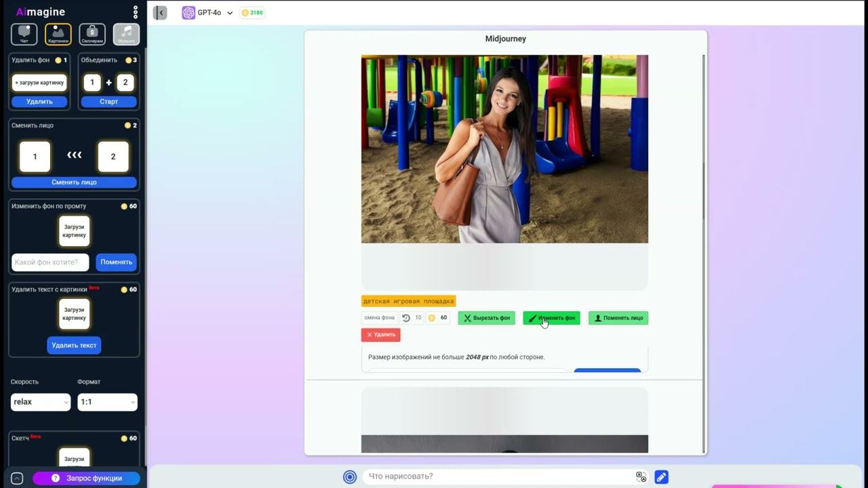Click the Поменять button
868x488 pixels.
point(117,262)
